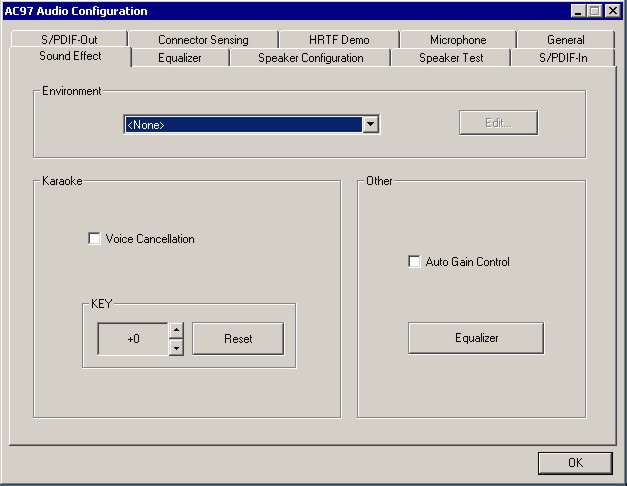Confirm with the OK button
627x486 pixels.
tap(575, 463)
